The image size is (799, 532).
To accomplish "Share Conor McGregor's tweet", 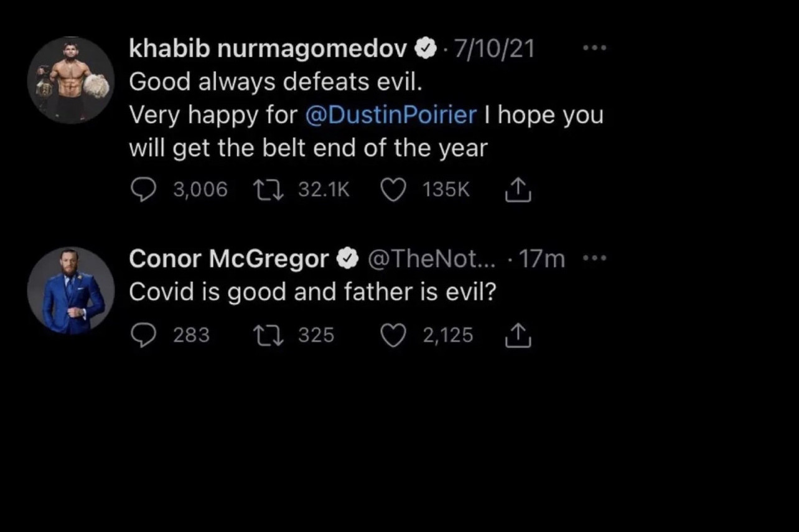I will (518, 336).
